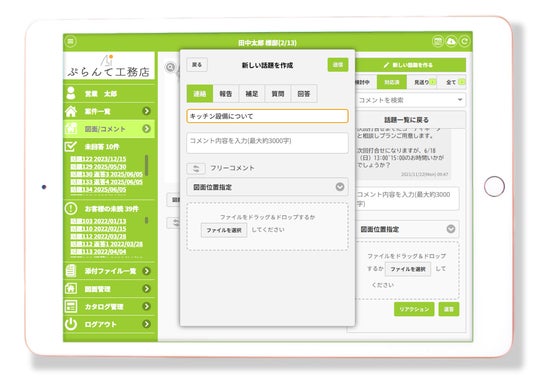536x377 pixels.
Task: Click the pencil icon on 新しい話題を作る
Action: [386, 65]
